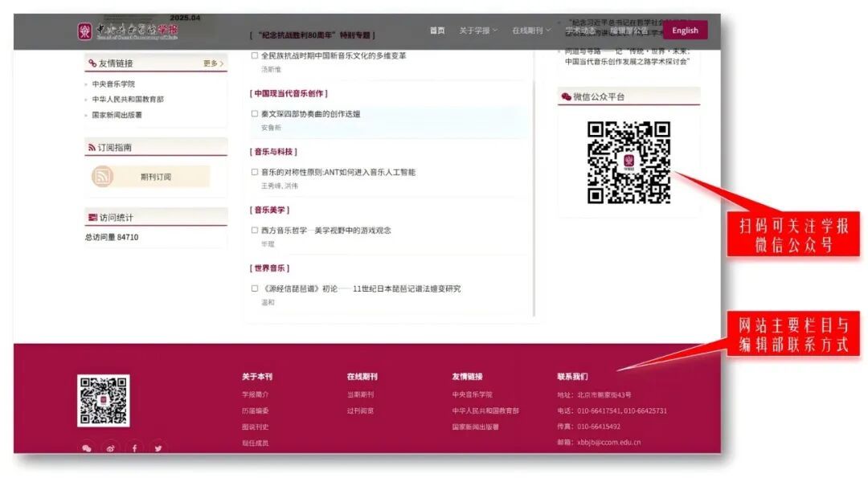Click the Facebook icon in the footer
Screen dimensions: 868x482
pyautogui.click(x=134, y=448)
